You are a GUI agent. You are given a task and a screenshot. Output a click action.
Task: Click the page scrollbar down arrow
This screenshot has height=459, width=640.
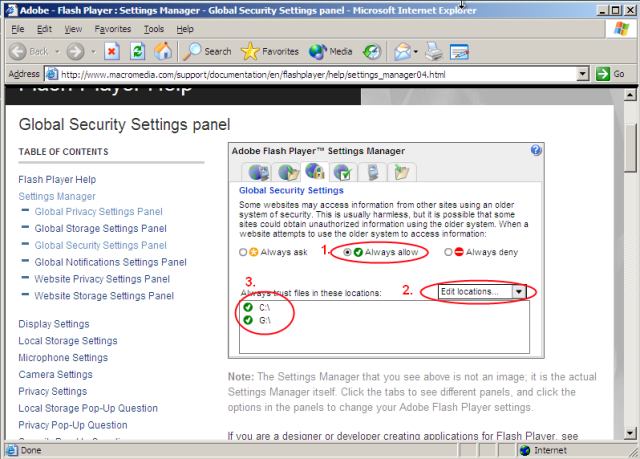coord(630,433)
